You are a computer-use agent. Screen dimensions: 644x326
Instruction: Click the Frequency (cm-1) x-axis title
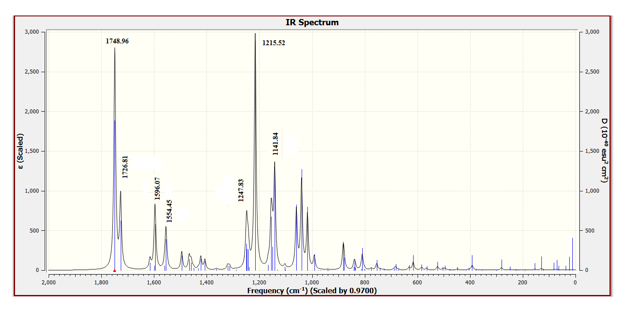(x=312, y=291)
